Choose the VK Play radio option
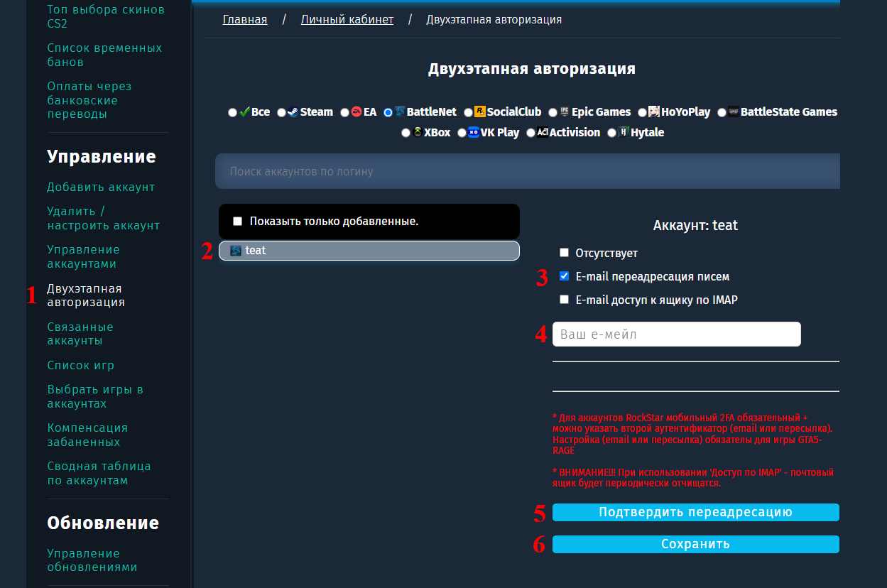This screenshot has width=887, height=588. pos(462,133)
